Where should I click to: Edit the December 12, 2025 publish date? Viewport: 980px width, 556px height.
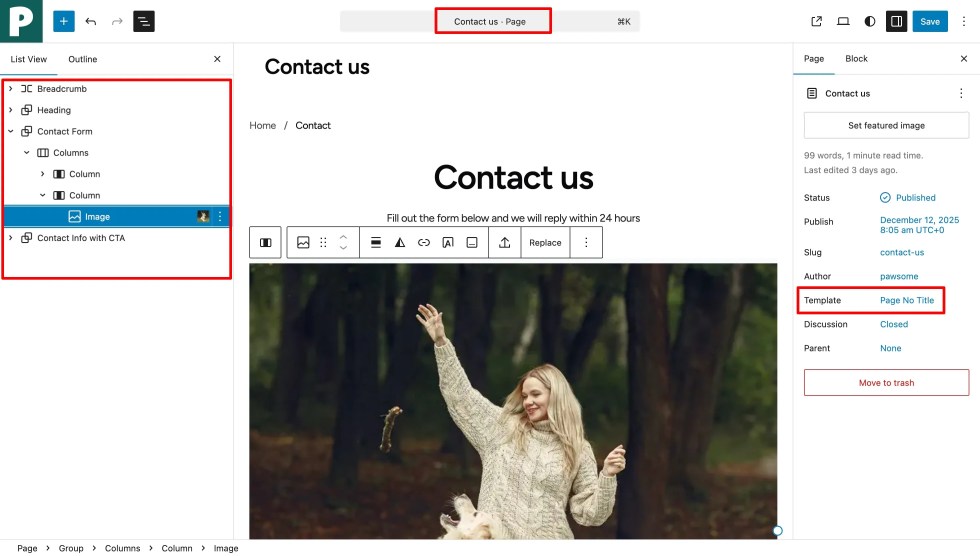[x=919, y=225]
